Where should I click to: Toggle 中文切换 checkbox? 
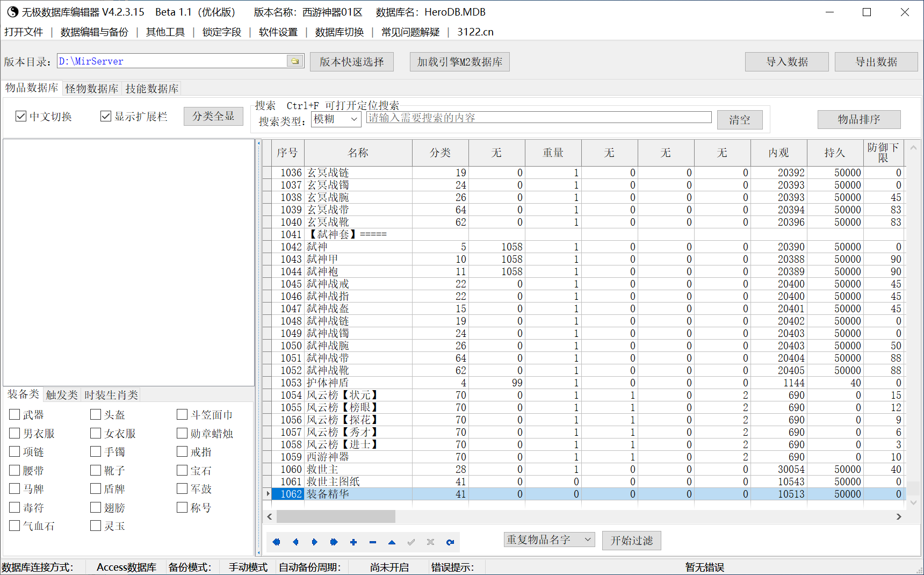pyautogui.click(x=21, y=116)
